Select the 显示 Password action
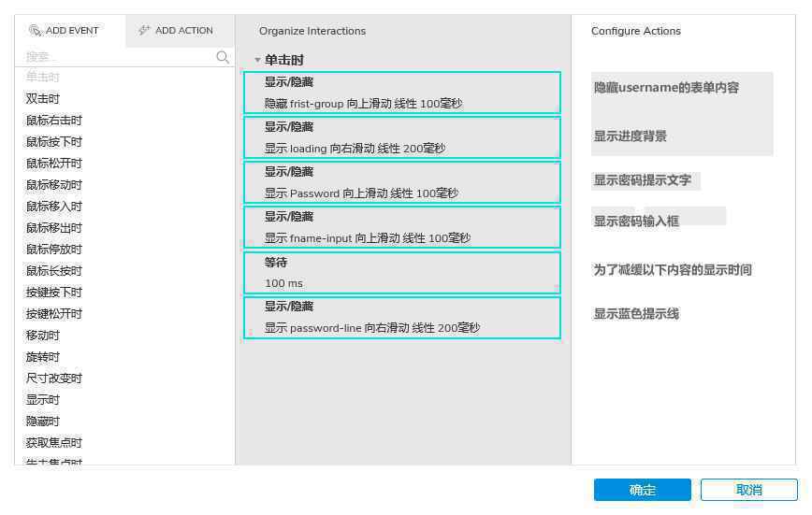Screen dimensions: 812x515 coord(402,182)
